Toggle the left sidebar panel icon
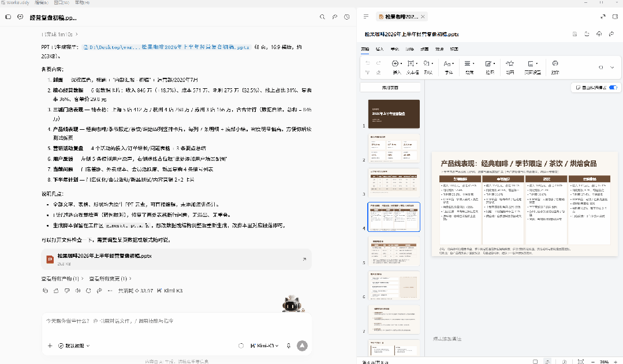This screenshot has height=364, width=623. pos(8,17)
